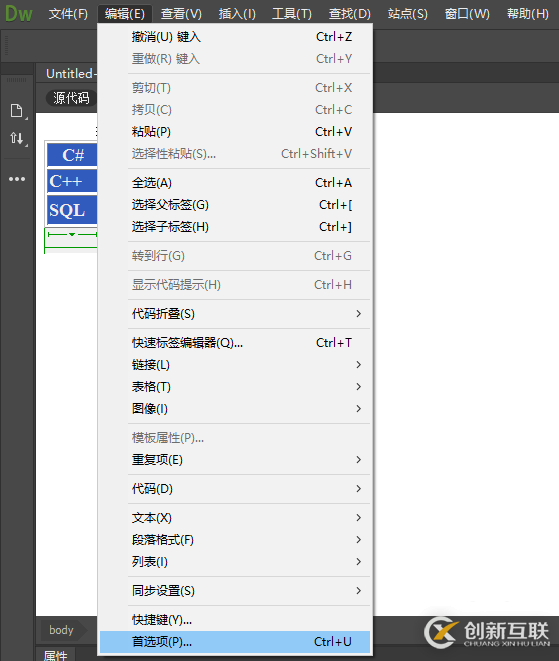Click the file transfer arrows icon

tap(16, 138)
